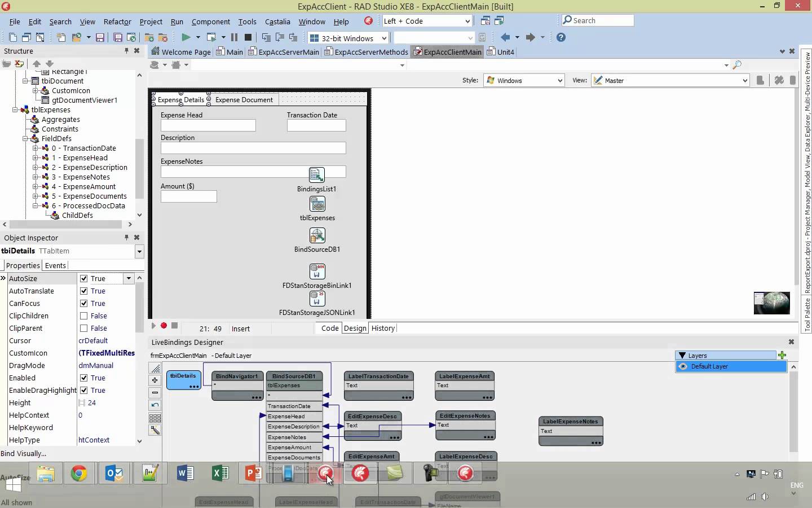This screenshot has width=812, height=508.
Task: Enable the ClipChildren property checkbox
Action: coord(83,316)
